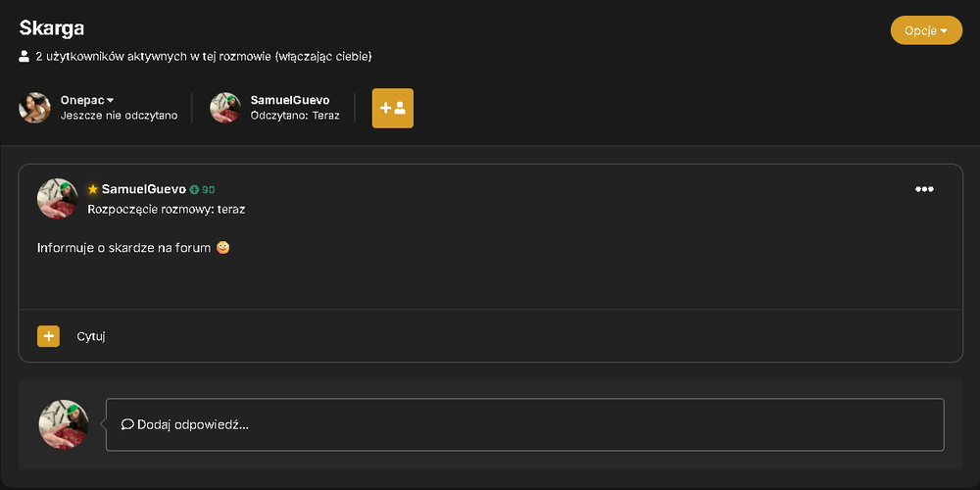Image resolution: width=980 pixels, height=490 pixels.
Task: Click the emoji in the message text
Action: coord(223,248)
